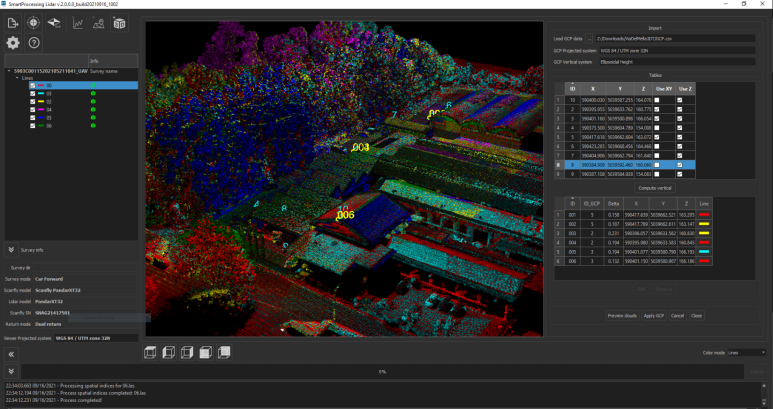Sort GCP table by ID column header
This screenshot has width=773, height=409.
coord(572,89)
